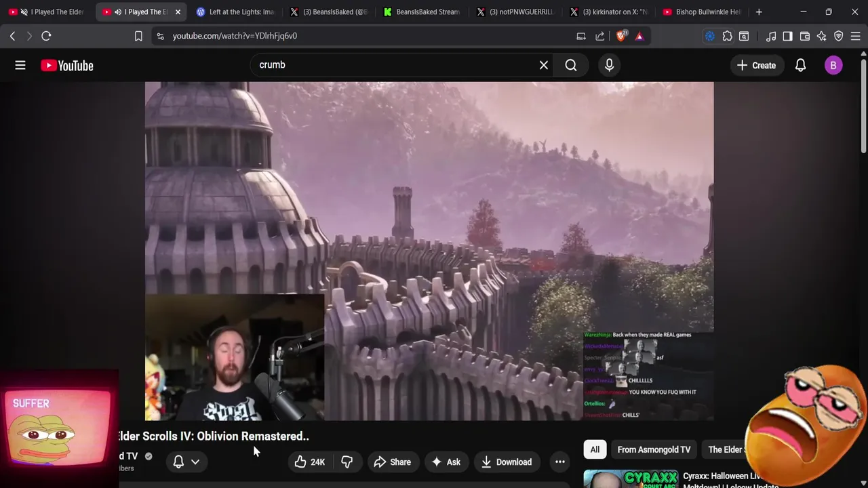Unmute the first tab's muted speaker icon
This screenshot has height=488, width=868.
[x=24, y=12]
